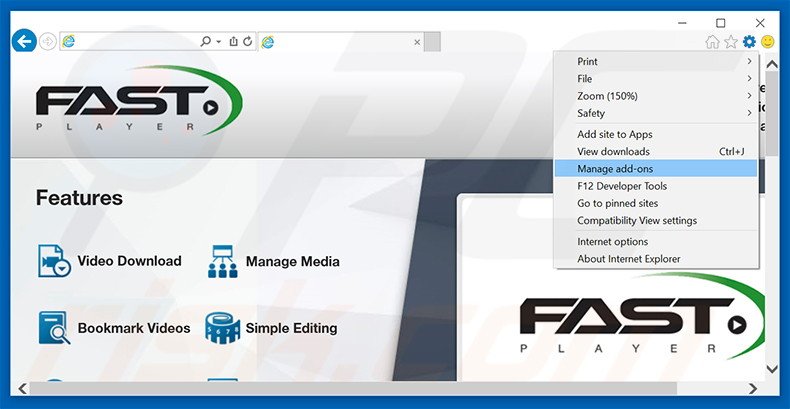This screenshot has height=409, width=790.
Task: Click the Features heading
Action: 79,198
